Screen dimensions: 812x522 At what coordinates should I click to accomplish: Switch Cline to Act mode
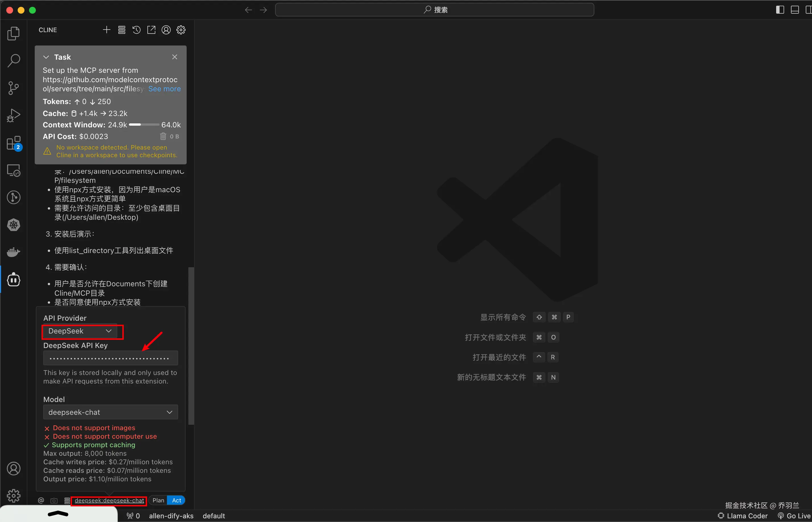pyautogui.click(x=176, y=500)
